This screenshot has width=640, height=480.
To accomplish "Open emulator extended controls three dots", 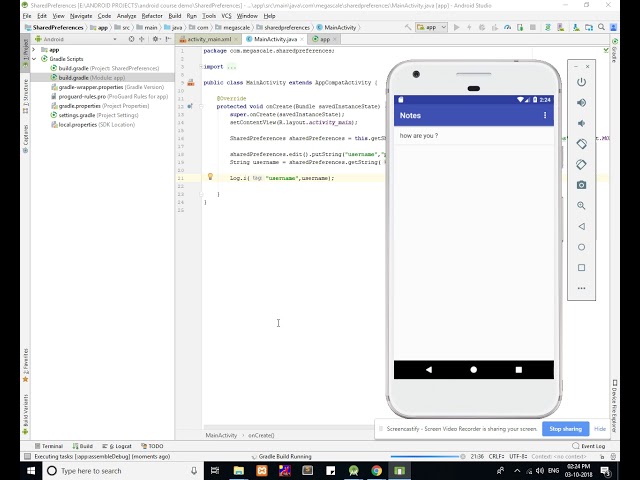I will pyautogui.click(x=581, y=288).
